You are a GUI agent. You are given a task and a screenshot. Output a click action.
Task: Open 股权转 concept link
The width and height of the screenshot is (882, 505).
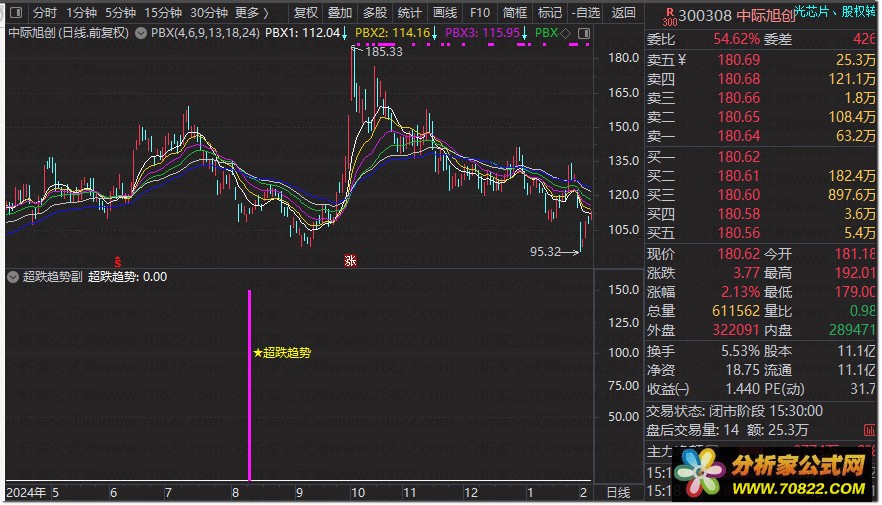[858, 11]
